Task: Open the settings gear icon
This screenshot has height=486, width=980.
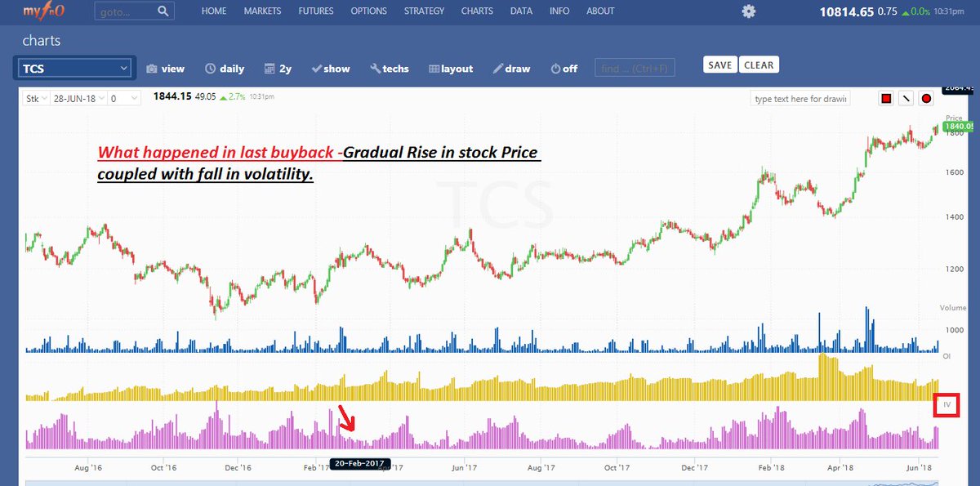Action: pos(748,11)
